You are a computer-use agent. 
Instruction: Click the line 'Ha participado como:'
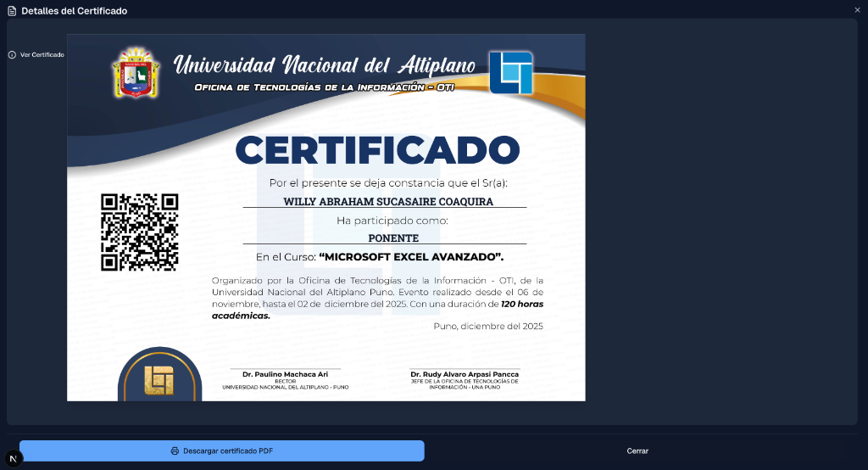pos(392,221)
